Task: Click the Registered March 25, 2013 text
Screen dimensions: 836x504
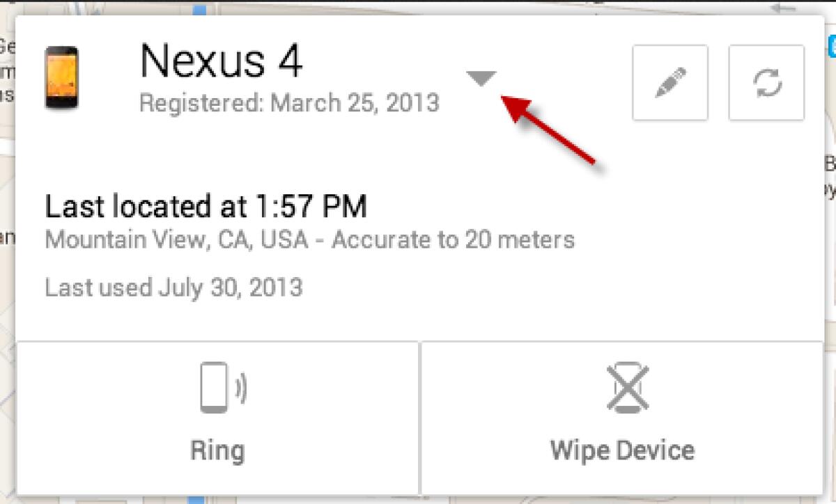Action: tap(289, 103)
